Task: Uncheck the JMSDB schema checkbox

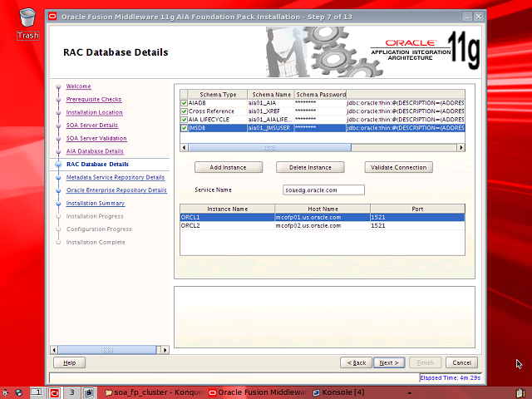Action: pos(185,128)
